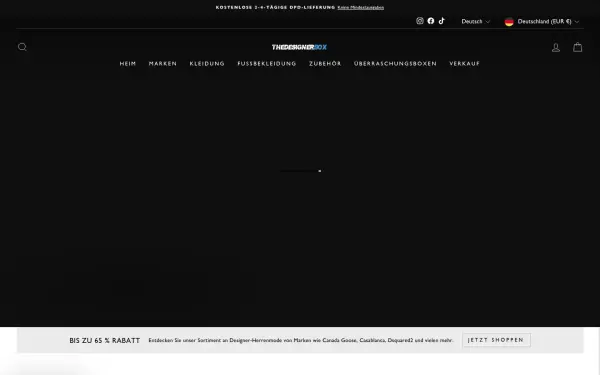The height and width of the screenshot is (375, 600).
Task: Click the BIS ZU 65 % RABATT heading
Action: pyautogui.click(x=104, y=341)
